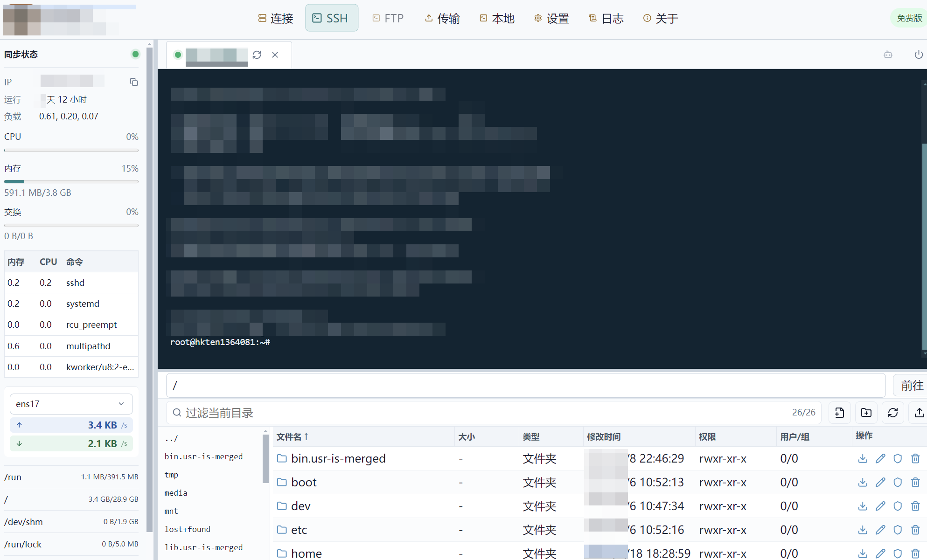Open the 日志 log tab
Screen dimensions: 927x560
tap(606, 18)
